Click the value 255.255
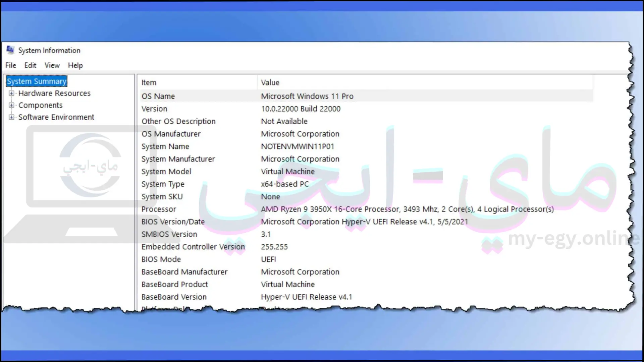Viewport: 644px width, 362px height. [x=274, y=247]
